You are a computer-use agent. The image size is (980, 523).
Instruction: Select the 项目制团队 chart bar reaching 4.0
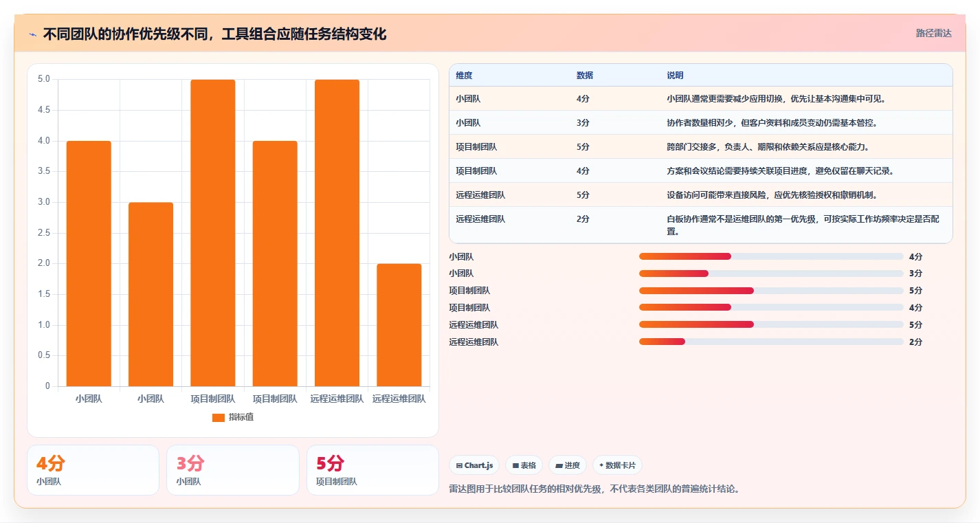[x=275, y=263]
